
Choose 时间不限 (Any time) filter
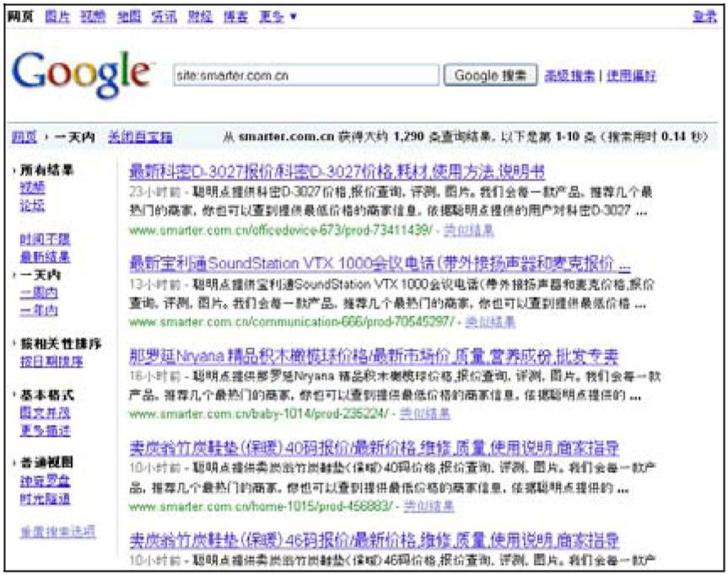coord(45,239)
